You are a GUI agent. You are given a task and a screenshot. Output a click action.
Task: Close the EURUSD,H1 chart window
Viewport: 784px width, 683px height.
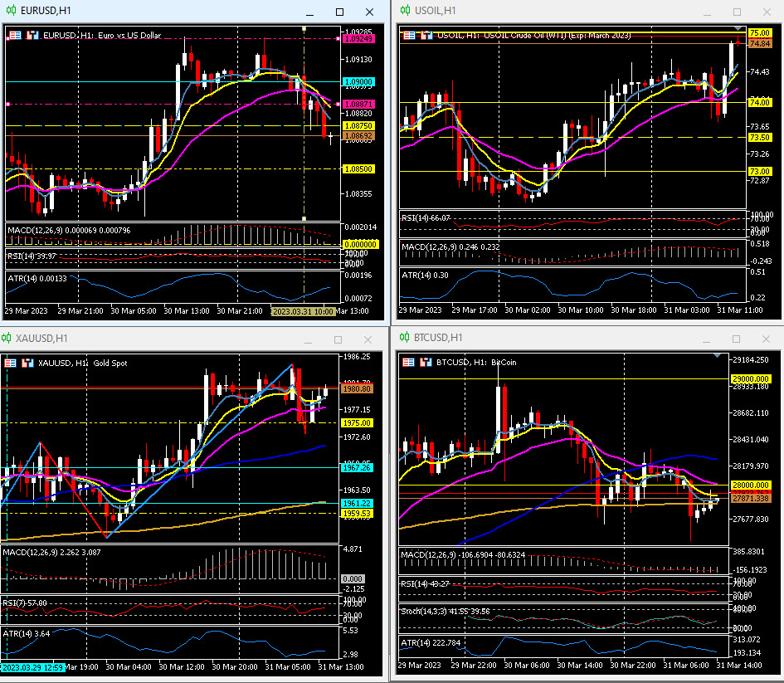click(x=369, y=12)
